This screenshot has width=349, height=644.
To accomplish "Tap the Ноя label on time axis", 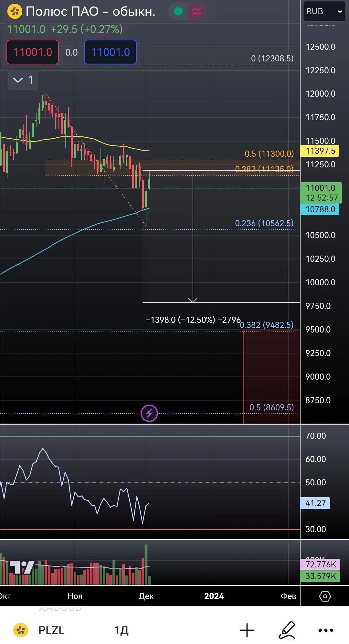I will 75,596.
